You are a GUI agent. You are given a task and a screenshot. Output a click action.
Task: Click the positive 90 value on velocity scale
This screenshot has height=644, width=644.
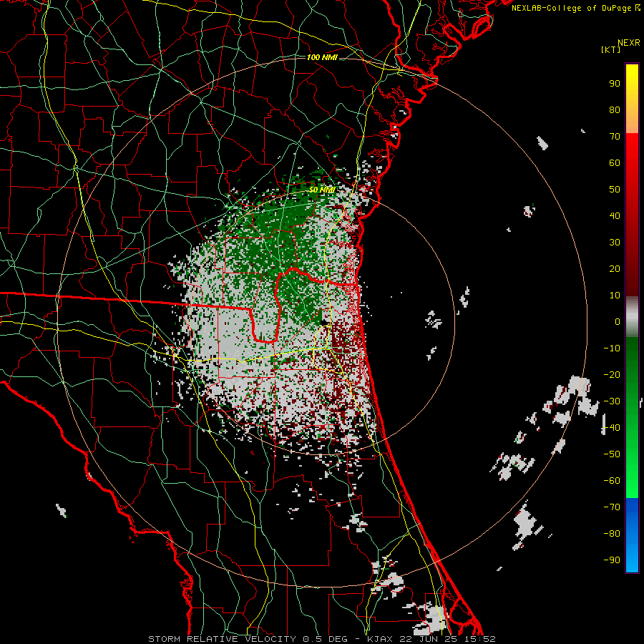(x=615, y=84)
